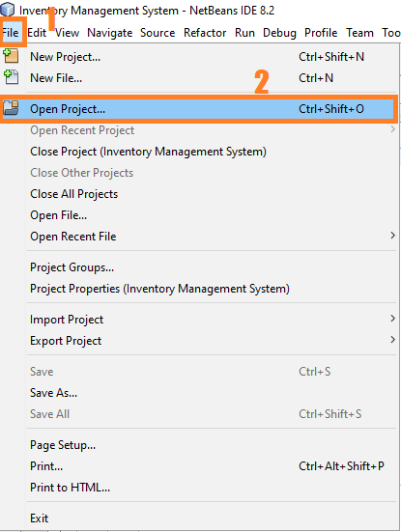Click the New File icon
Image resolution: width=401 pixels, height=532 pixels.
click(x=11, y=77)
